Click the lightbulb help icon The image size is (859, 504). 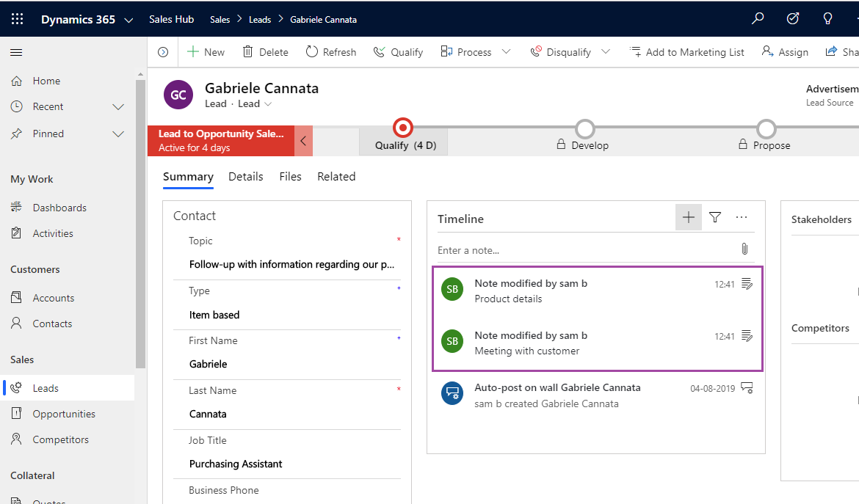point(827,19)
